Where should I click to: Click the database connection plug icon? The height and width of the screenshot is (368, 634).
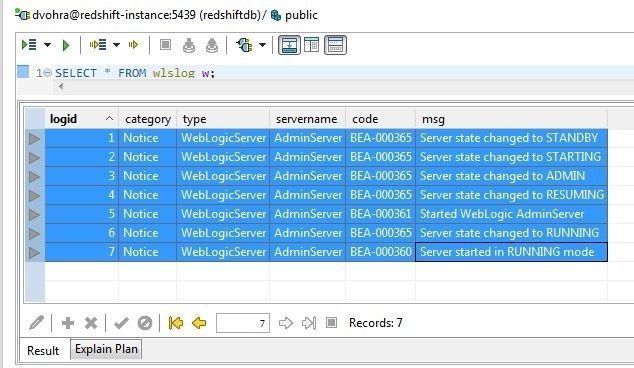pyautogui.click(x=245, y=44)
